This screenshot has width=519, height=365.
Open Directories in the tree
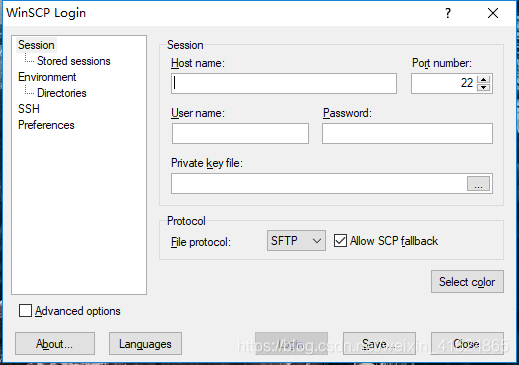[x=62, y=93]
